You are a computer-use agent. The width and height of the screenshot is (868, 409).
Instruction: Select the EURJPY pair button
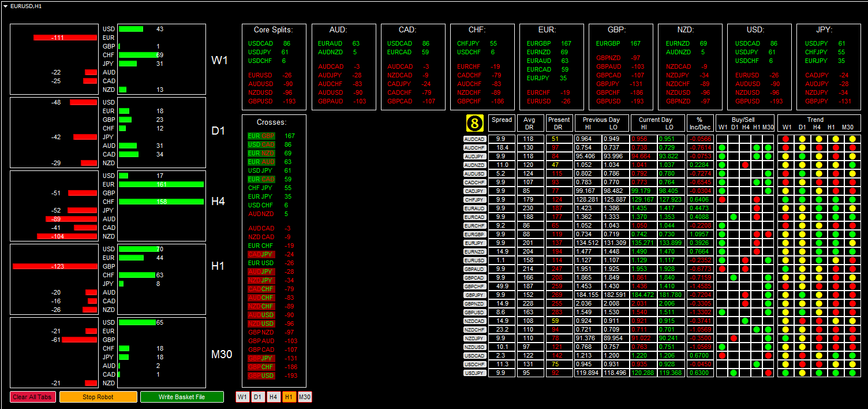click(x=474, y=243)
